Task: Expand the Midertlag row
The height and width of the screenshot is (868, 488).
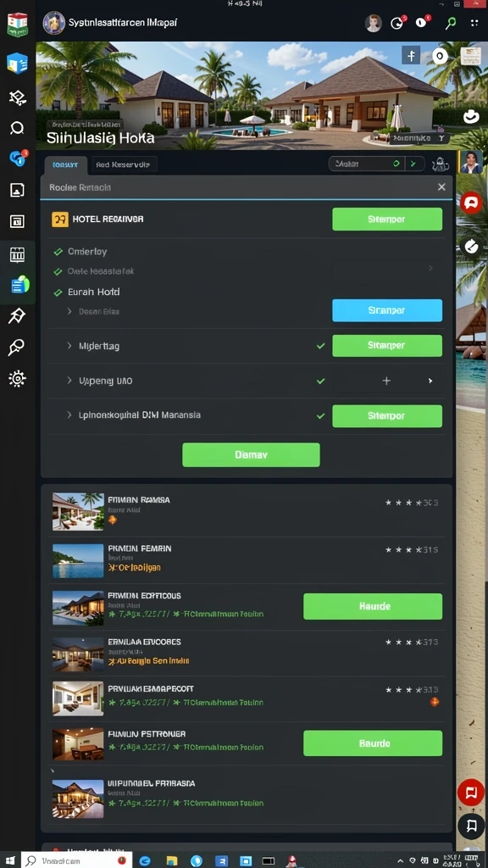Action: tap(69, 346)
